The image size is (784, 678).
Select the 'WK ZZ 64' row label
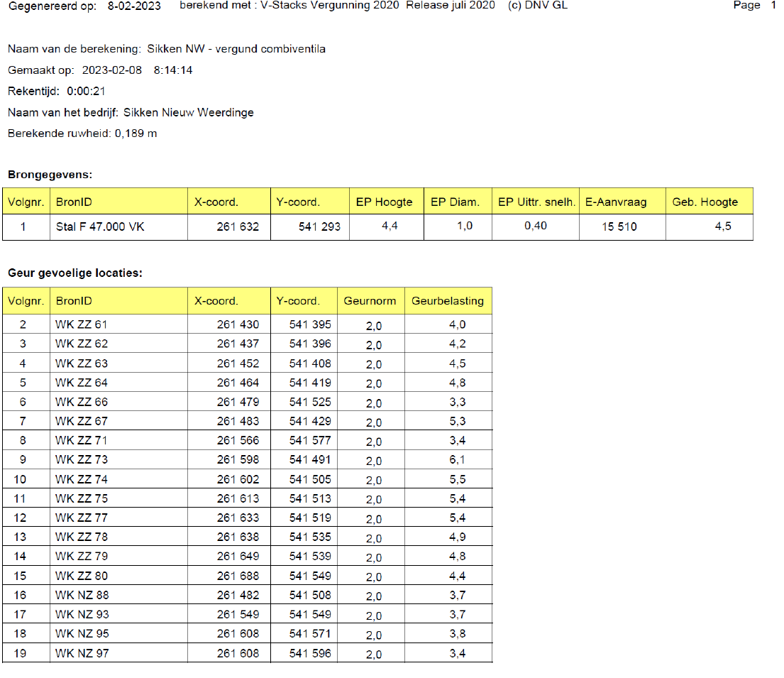coord(82,383)
